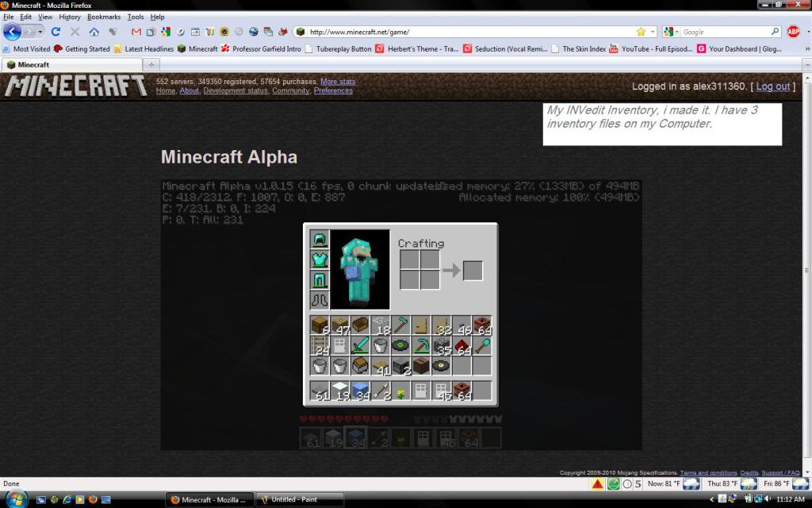Pick up the furnace stack of 2
This screenshot has height=508, width=812.
(400, 366)
